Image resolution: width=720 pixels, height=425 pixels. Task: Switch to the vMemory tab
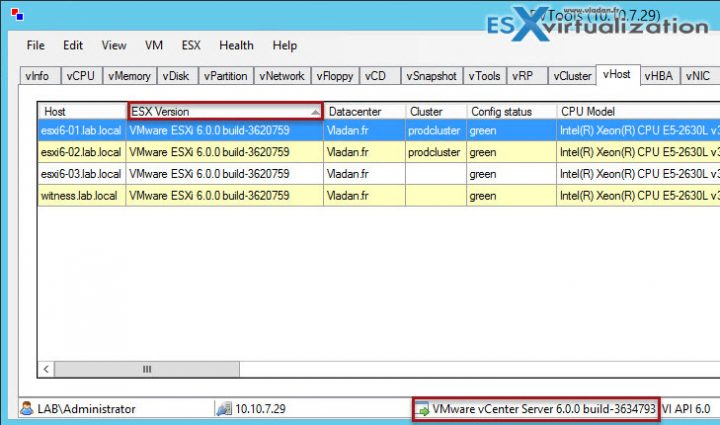(129, 76)
